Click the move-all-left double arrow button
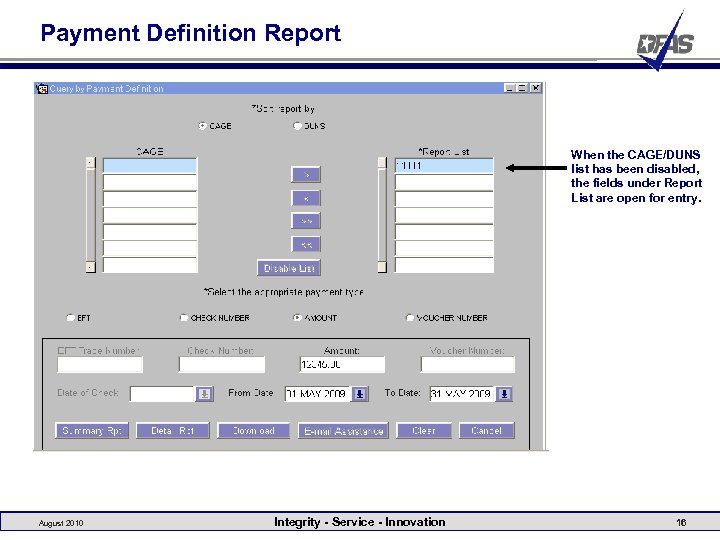720x540 pixels. pos(306,244)
